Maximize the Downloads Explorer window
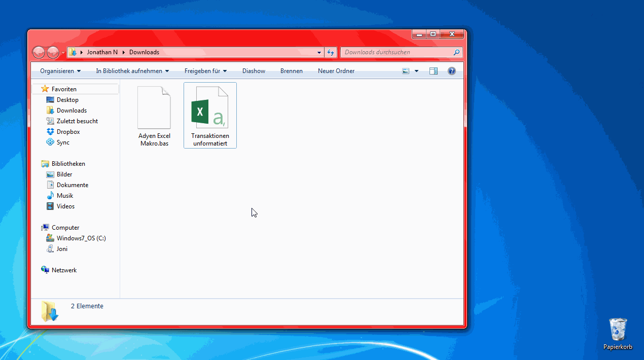This screenshot has height=360, width=644. pyautogui.click(x=433, y=34)
